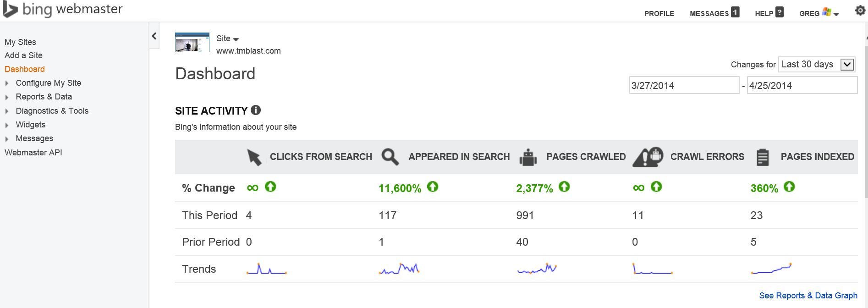This screenshot has width=868, height=308.
Task: Click the Clicks From Search trend sparkline
Action: 267,269
